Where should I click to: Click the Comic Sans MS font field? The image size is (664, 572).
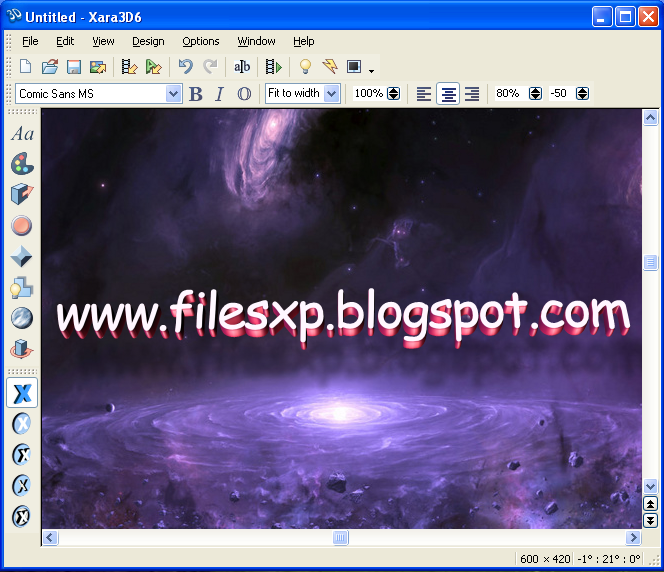(x=91, y=94)
